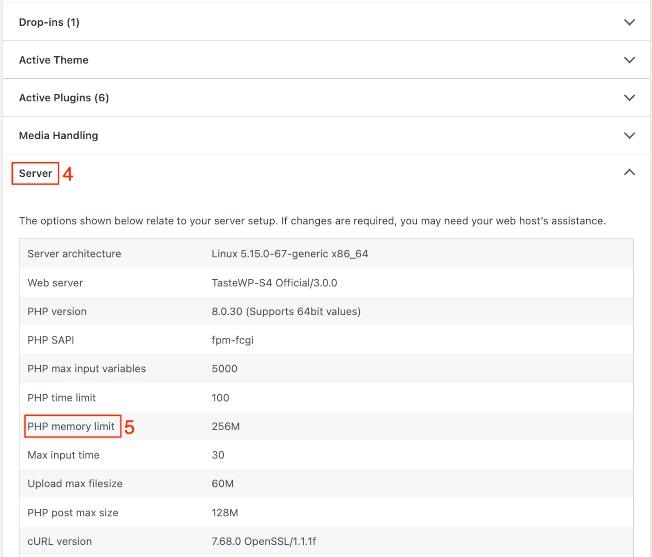Select the 'PHP time limit' label
The image size is (652, 557).
[x=62, y=398]
